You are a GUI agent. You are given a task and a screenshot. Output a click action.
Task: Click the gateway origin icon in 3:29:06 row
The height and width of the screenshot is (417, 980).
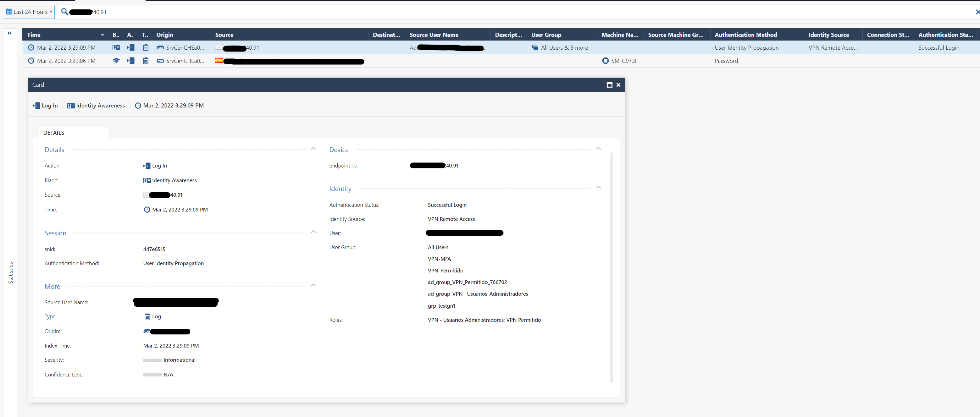tap(160, 61)
